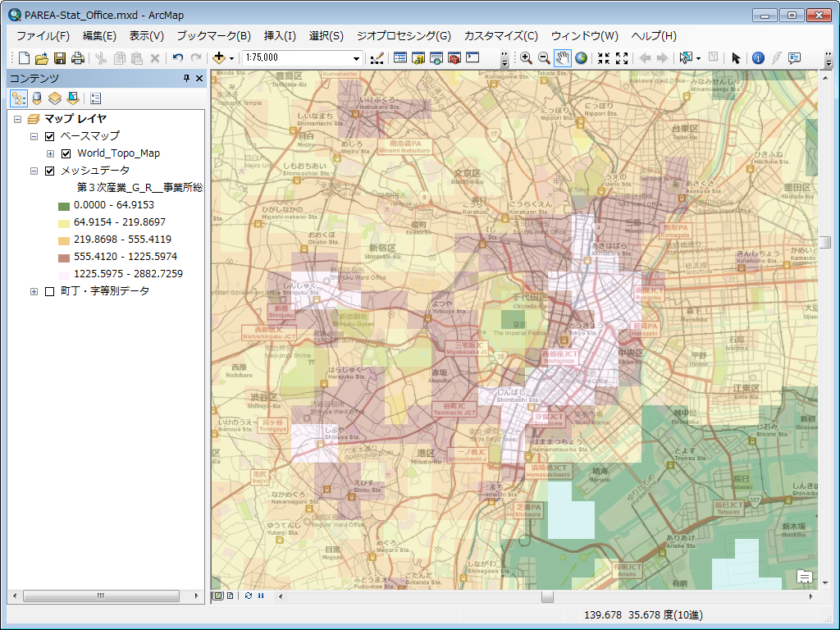Viewport: 840px width, 630px height.
Task: Open the 挿入(I) menu
Action: 280,36
